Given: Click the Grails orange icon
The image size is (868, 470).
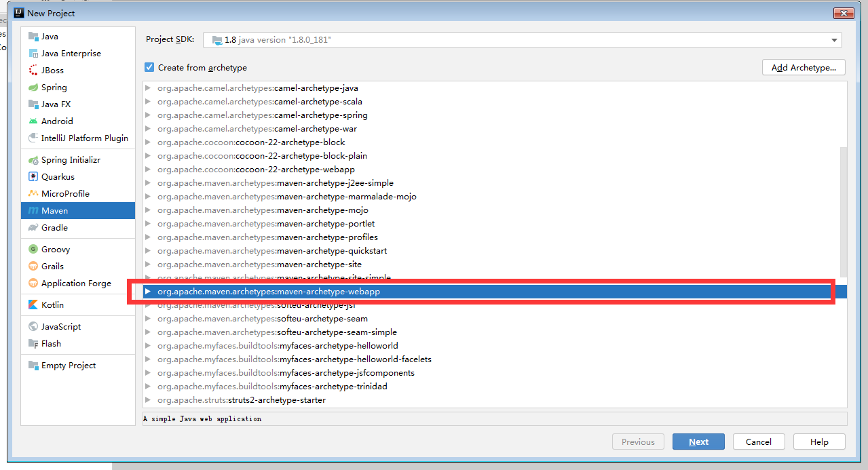Looking at the screenshot, I should [x=33, y=267].
